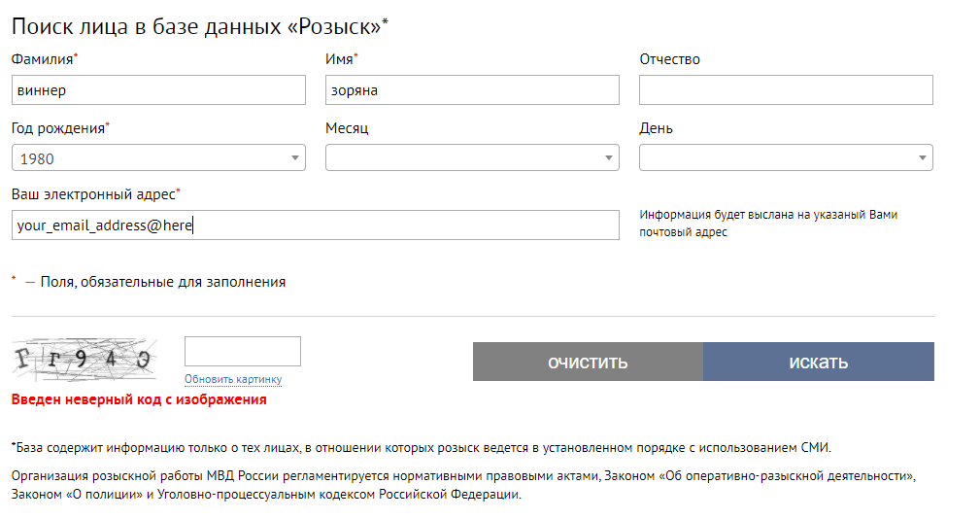Click the 'Имя' field label

340,59
